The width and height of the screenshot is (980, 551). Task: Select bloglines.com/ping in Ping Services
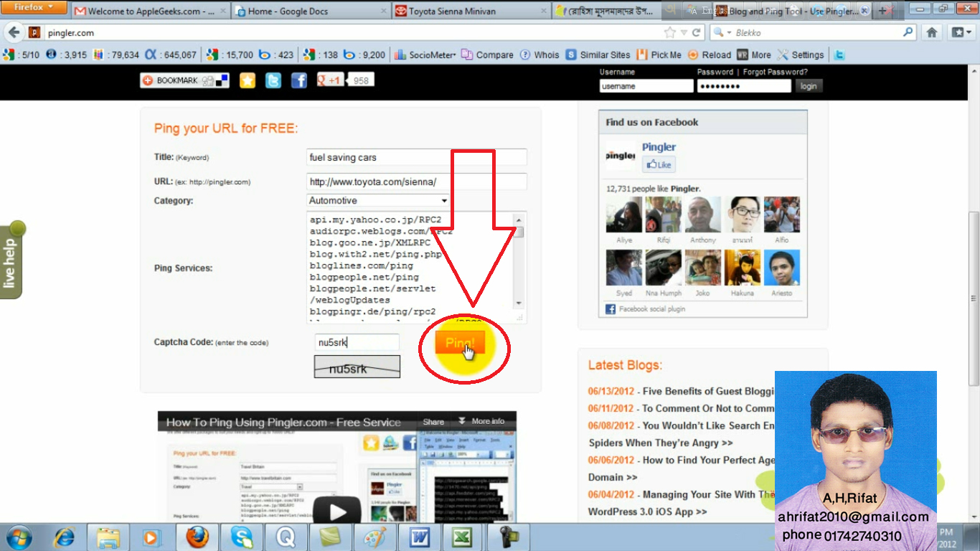tap(362, 265)
